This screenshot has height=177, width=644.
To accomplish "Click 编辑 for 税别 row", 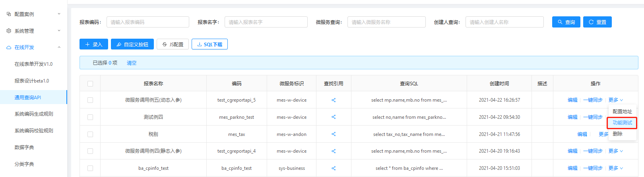I will click(x=582, y=134).
